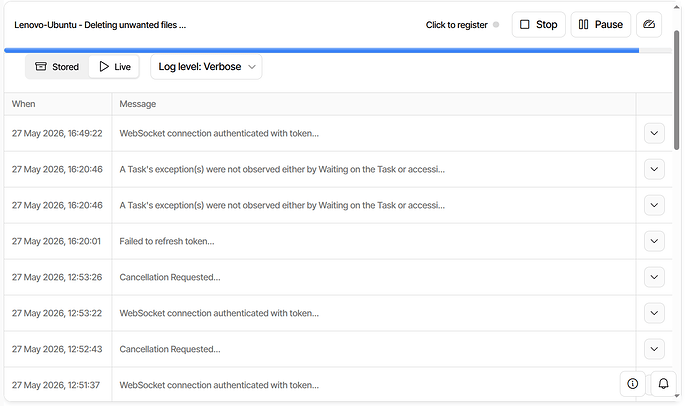Expand the 12:53:26 Cancellation Requested entry
Screen dimensions: 690x406
click(654, 277)
